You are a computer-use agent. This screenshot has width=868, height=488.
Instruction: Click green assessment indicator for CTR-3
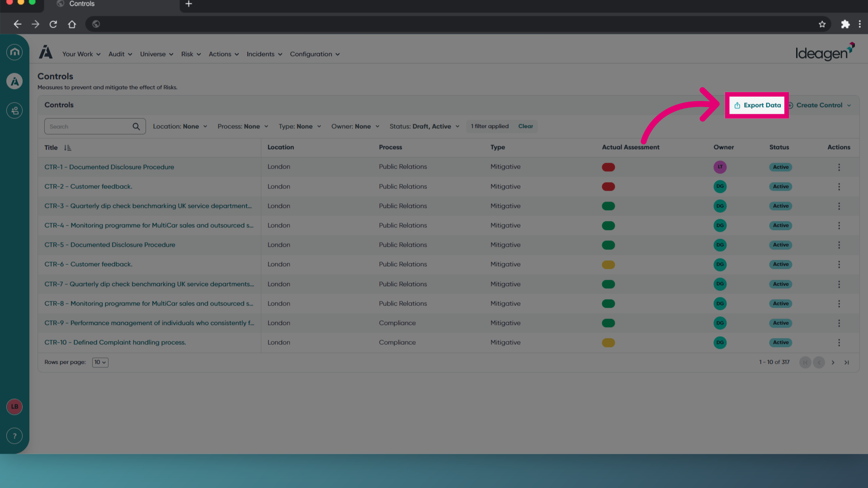tap(609, 206)
